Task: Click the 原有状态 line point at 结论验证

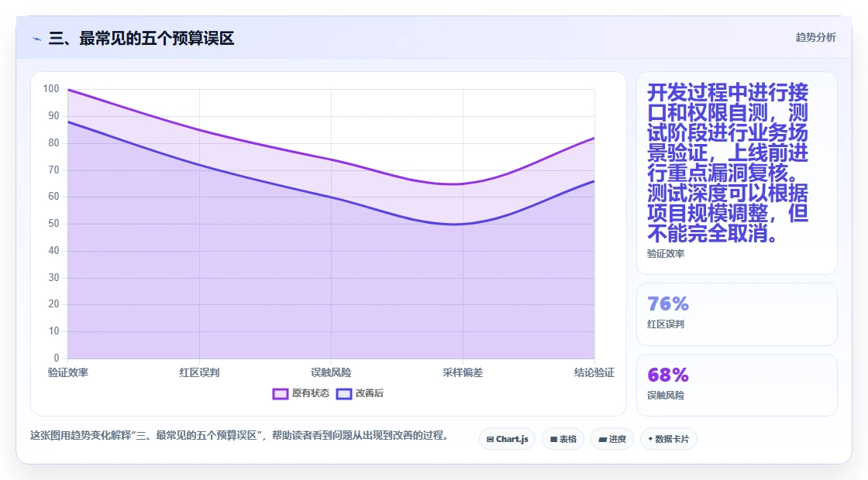Action: (x=594, y=138)
